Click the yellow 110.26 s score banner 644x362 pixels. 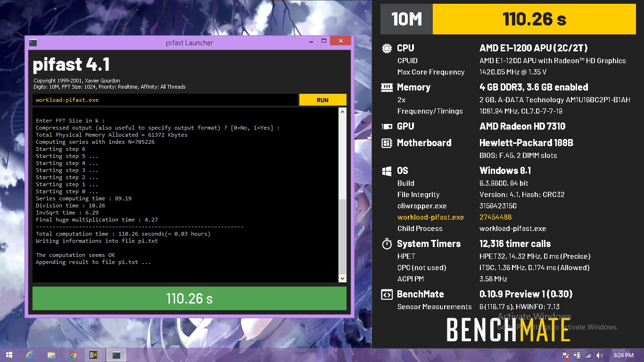pyautogui.click(x=534, y=19)
